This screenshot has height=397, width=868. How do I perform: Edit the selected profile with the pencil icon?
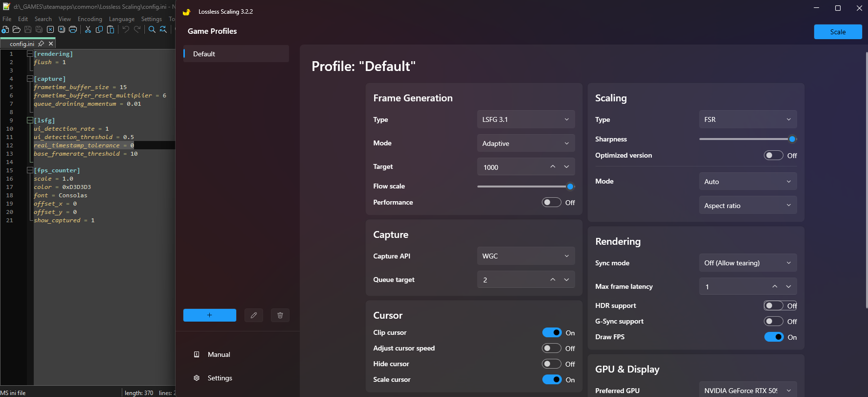[254, 315]
